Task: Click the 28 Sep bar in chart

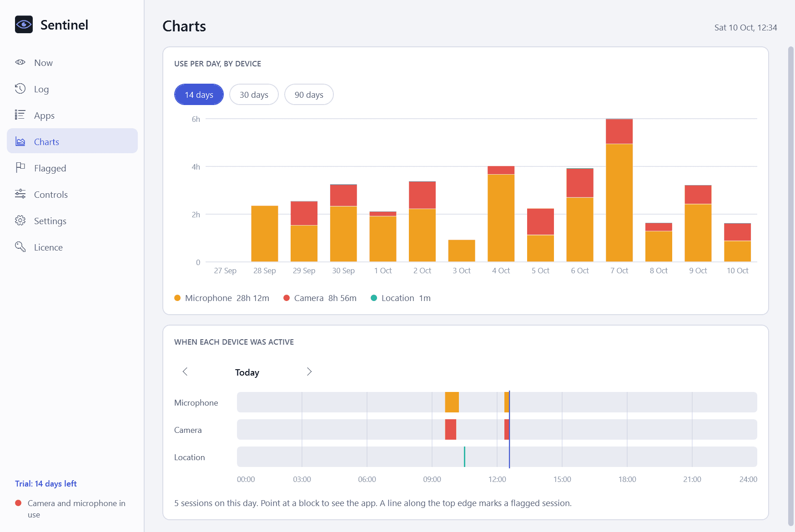Action: (x=265, y=234)
